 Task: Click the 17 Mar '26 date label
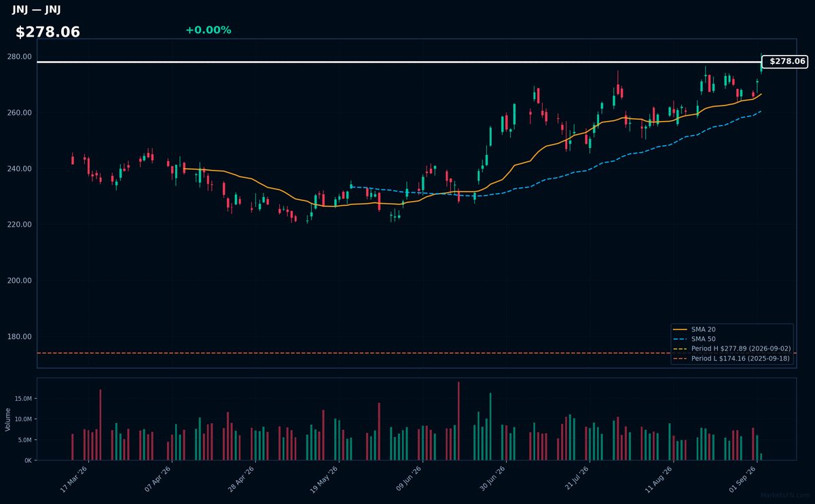pos(75,480)
